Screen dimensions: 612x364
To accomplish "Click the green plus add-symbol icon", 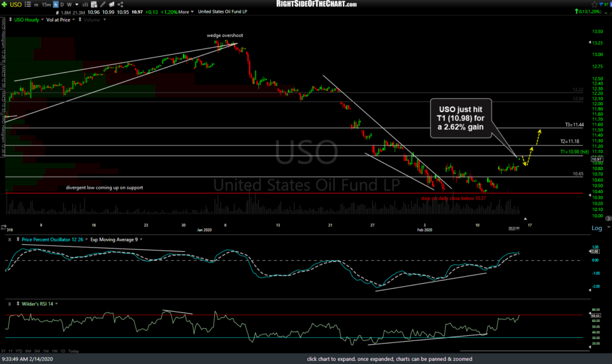I will (4, 4).
